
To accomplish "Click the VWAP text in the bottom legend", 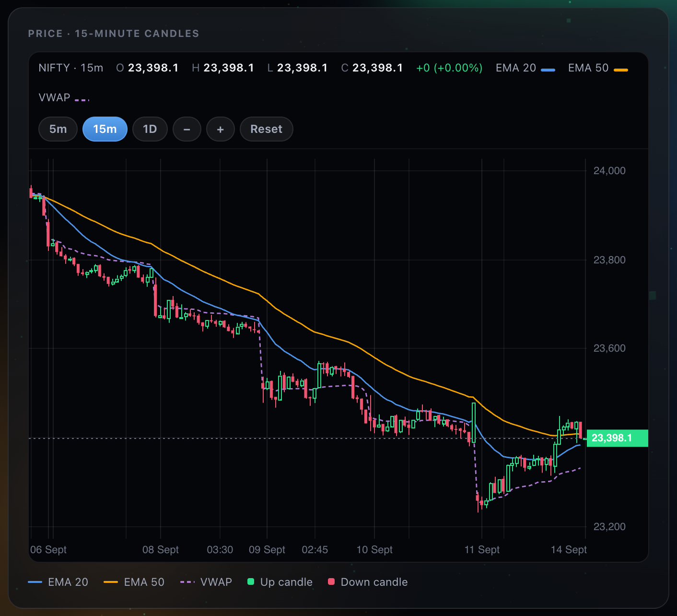I will 216,582.
